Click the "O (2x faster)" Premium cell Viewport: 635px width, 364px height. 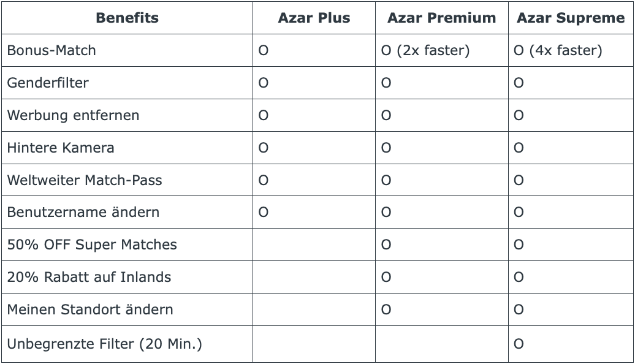click(425, 50)
